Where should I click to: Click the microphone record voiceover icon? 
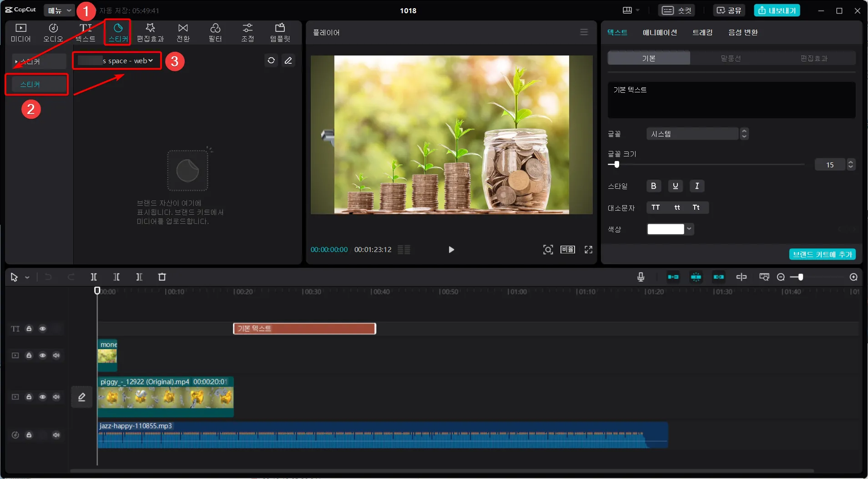point(641,277)
